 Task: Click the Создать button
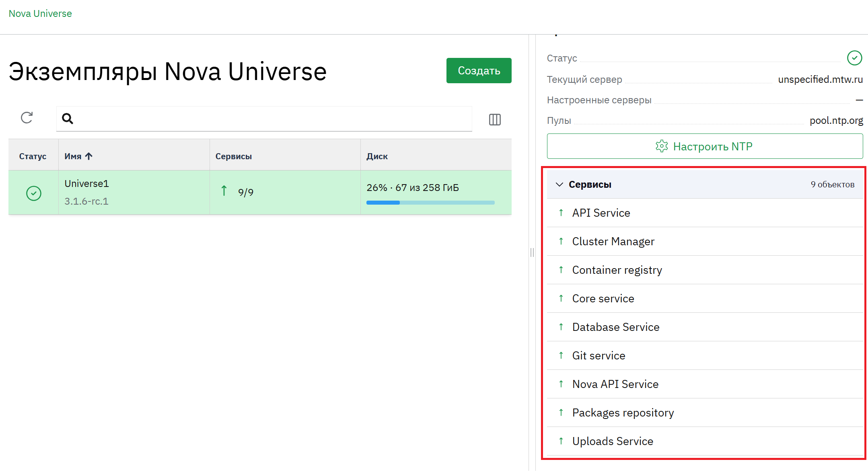click(x=479, y=70)
